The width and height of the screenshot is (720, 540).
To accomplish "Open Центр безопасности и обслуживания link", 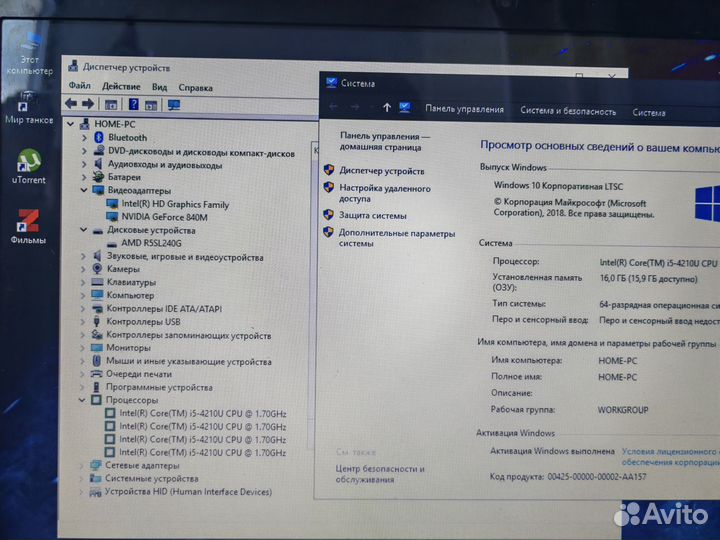I will click(x=380, y=474).
